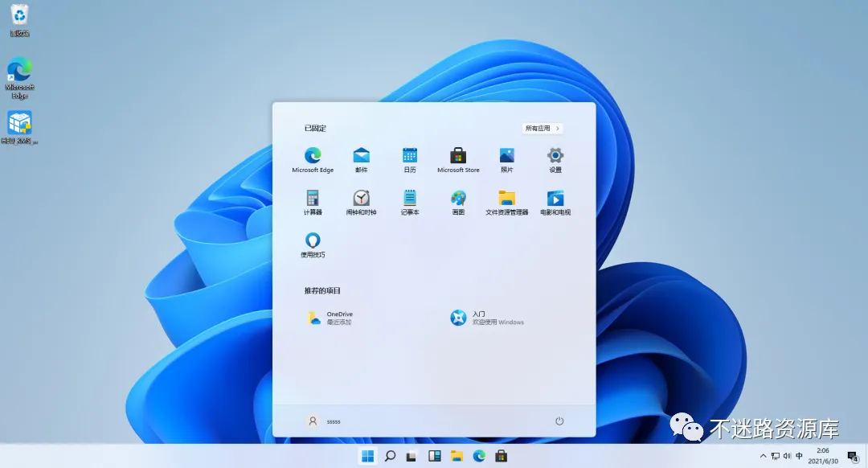Open Alarms & Clock (闹钟和时钟)
This screenshot has height=468, width=868.
pos(362,202)
